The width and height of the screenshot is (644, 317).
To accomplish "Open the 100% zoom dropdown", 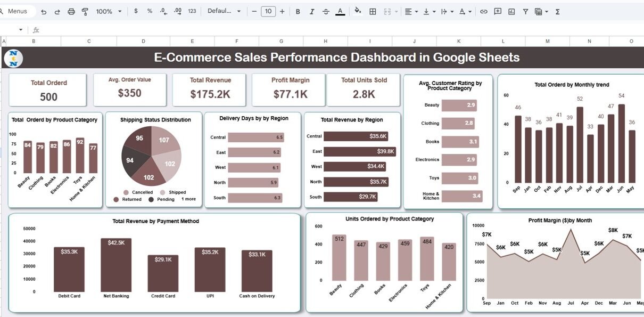I will pyautogui.click(x=109, y=11).
